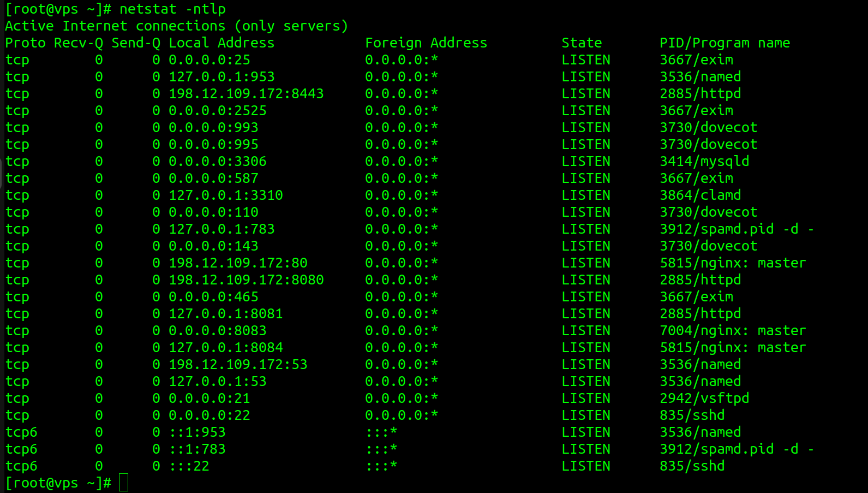The height and width of the screenshot is (493, 868).
Task: Click the 'PID/Program name' column header
Action: (x=725, y=43)
